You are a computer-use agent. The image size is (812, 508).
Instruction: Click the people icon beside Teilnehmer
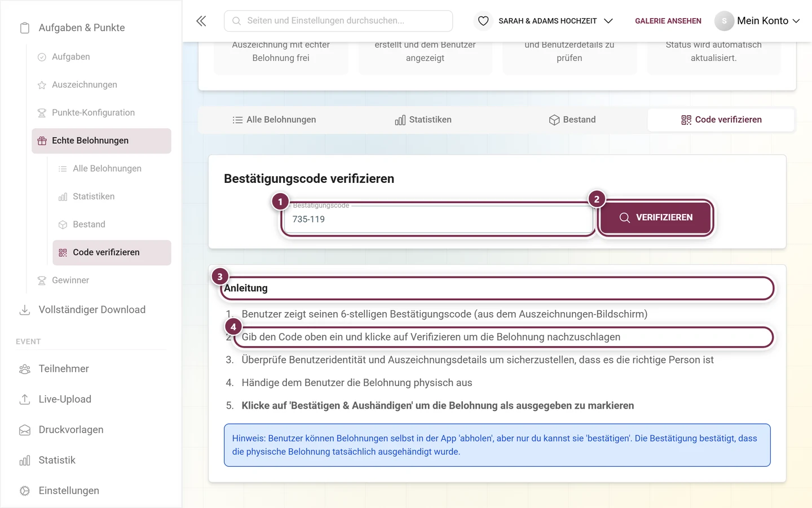pos(25,369)
